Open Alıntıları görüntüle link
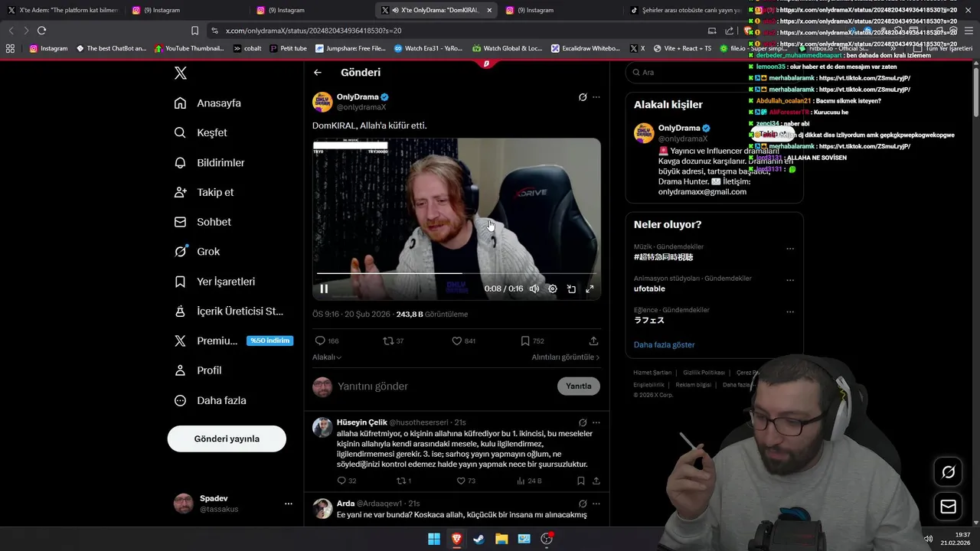 pyautogui.click(x=566, y=357)
